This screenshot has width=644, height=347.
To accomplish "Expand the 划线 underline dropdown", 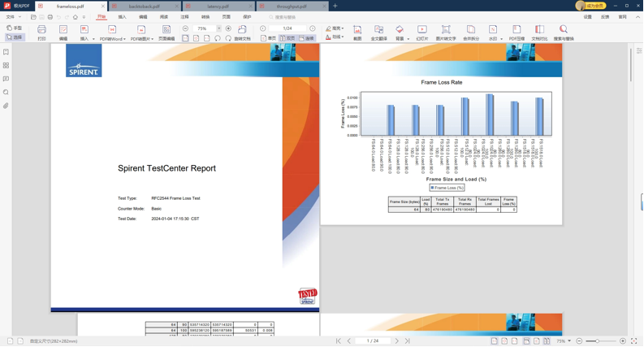I will point(343,37).
